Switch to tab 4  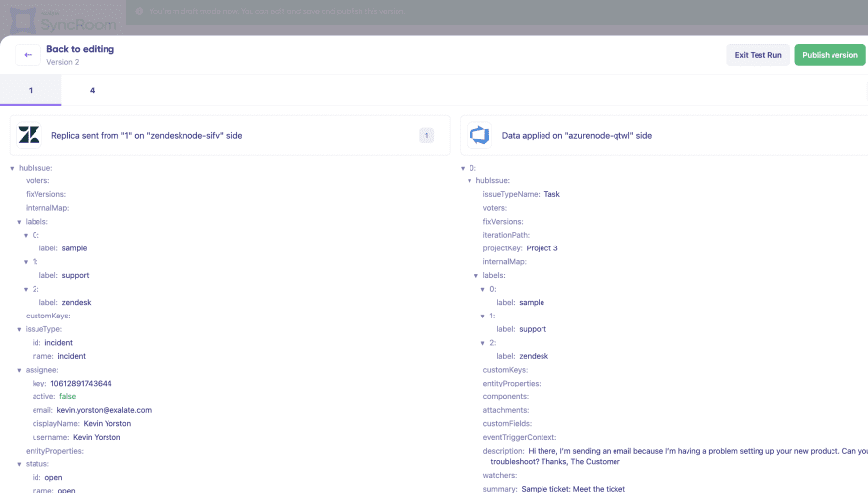point(92,90)
